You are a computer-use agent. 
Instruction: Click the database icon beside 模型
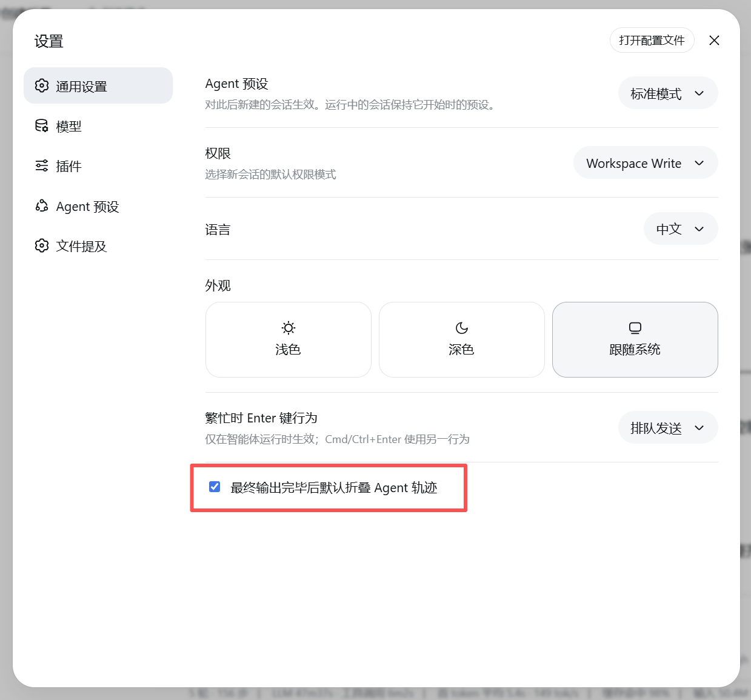point(42,125)
